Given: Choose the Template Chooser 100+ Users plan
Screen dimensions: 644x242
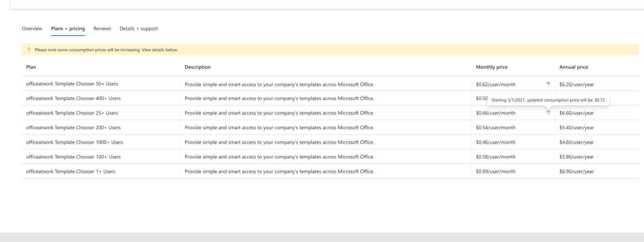Looking at the screenshot, I should (73, 157).
